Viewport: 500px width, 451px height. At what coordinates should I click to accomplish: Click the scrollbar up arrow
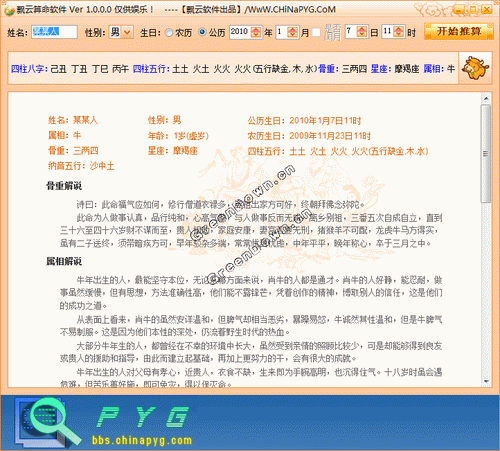coord(486,98)
